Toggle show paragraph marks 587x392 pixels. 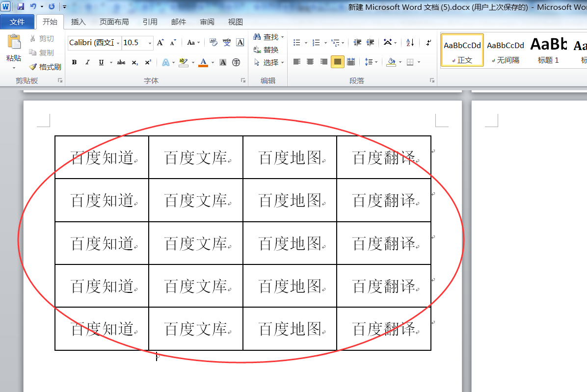point(428,43)
